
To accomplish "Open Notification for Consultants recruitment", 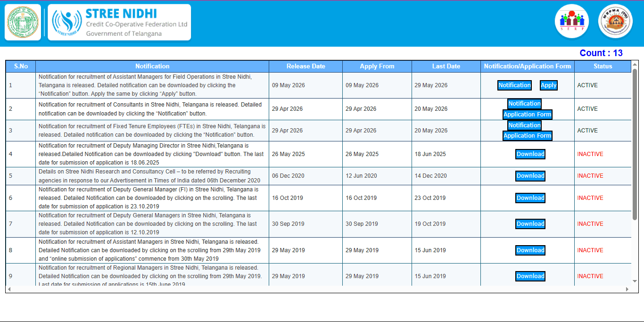I will tap(524, 104).
